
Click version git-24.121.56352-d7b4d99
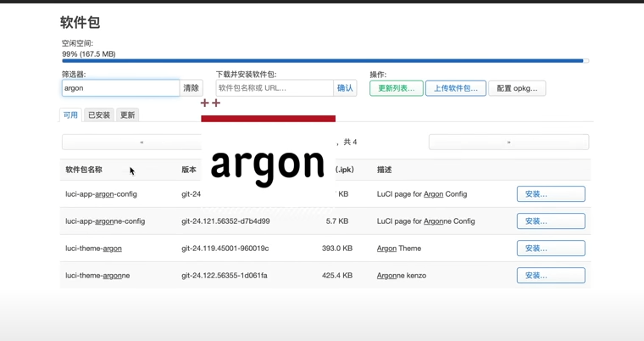tap(225, 221)
